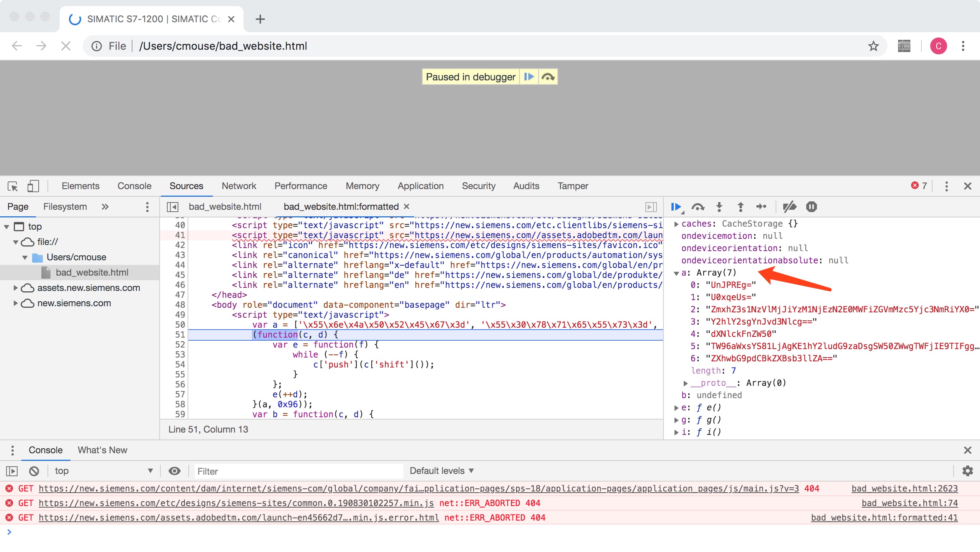The width and height of the screenshot is (980, 552).
Task: Toggle pause on exceptions button
Action: click(811, 207)
